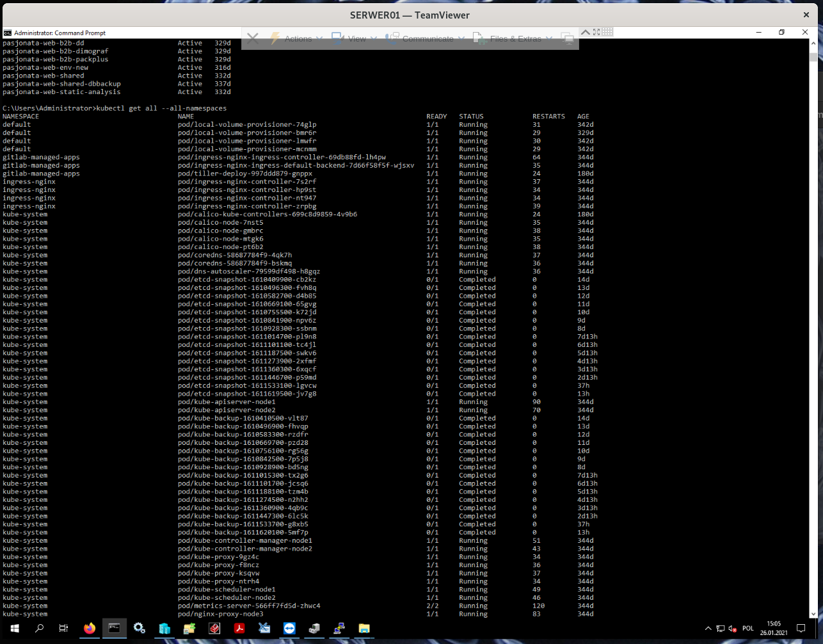Viewport: 823px width, 644px height.
Task: Open the remote taskbar Search
Action: click(x=39, y=629)
